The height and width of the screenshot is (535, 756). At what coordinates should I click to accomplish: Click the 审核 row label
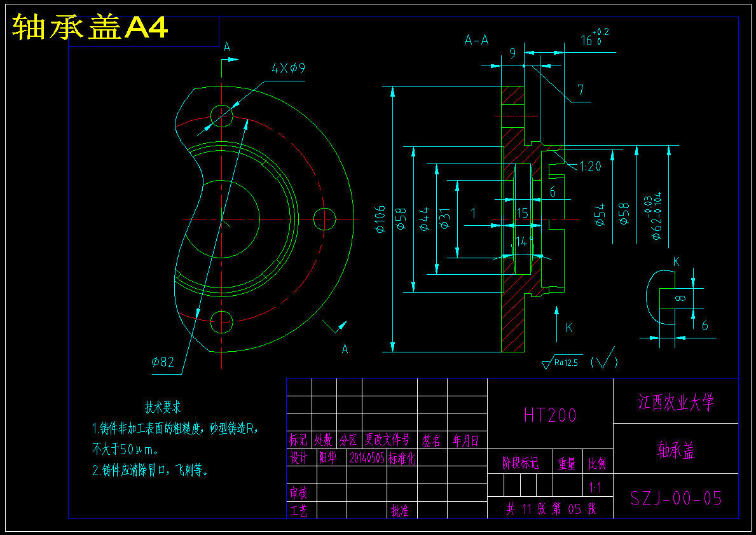pyautogui.click(x=298, y=493)
